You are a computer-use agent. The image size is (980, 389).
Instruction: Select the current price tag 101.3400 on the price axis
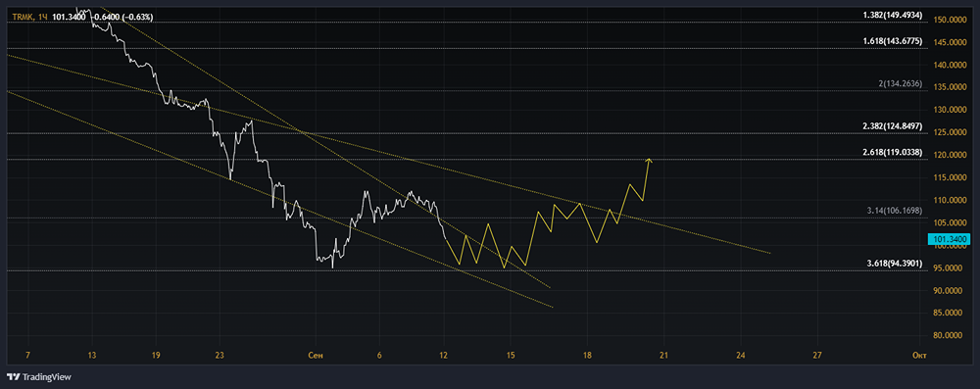click(x=949, y=239)
